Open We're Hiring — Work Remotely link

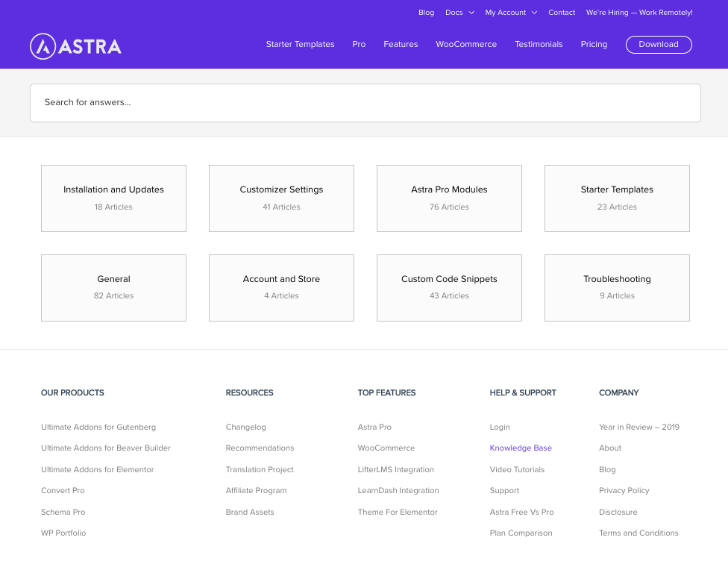pyautogui.click(x=639, y=13)
